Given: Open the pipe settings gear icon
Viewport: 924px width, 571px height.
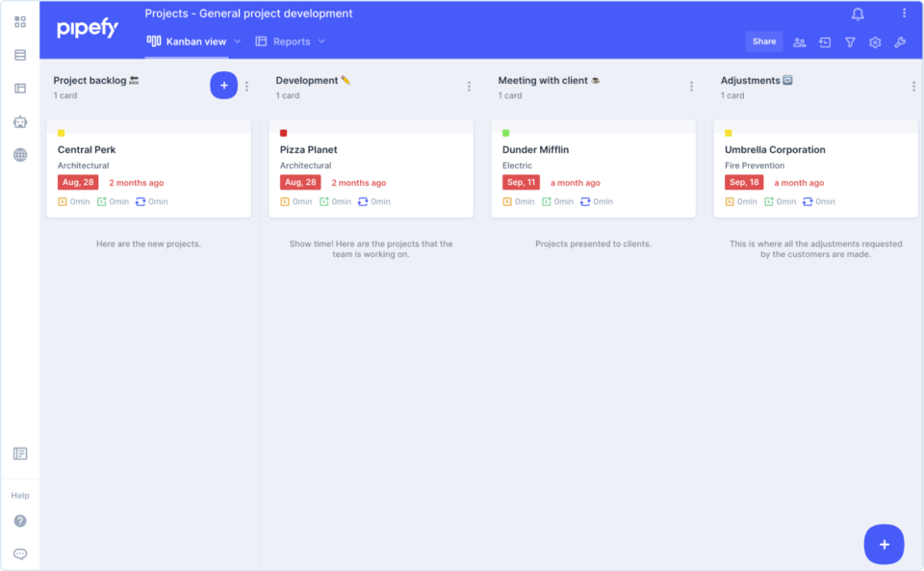Looking at the screenshot, I should 874,41.
